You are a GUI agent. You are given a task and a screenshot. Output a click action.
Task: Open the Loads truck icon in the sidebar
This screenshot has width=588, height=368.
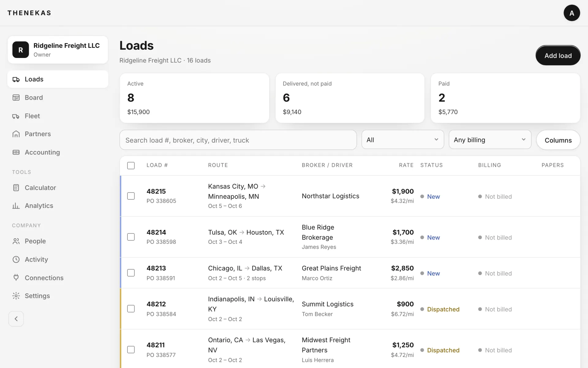[x=16, y=79]
